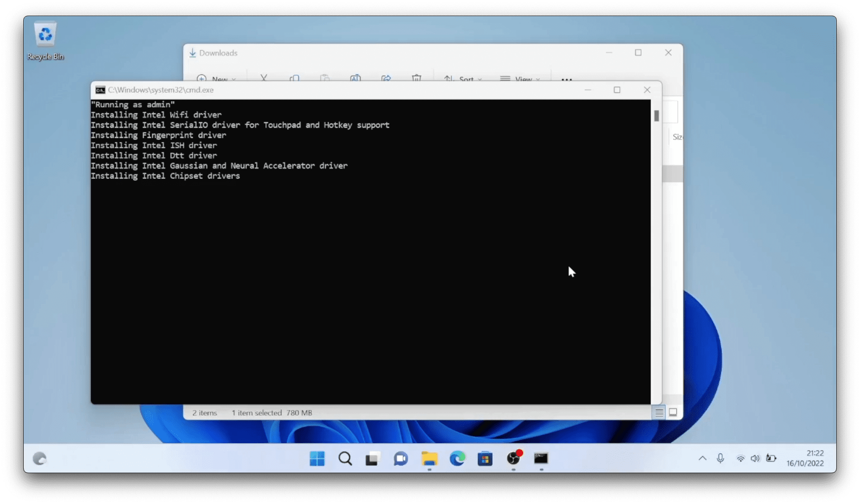Open File Explorer from the taskbar
The image size is (860, 504).
coord(429,458)
